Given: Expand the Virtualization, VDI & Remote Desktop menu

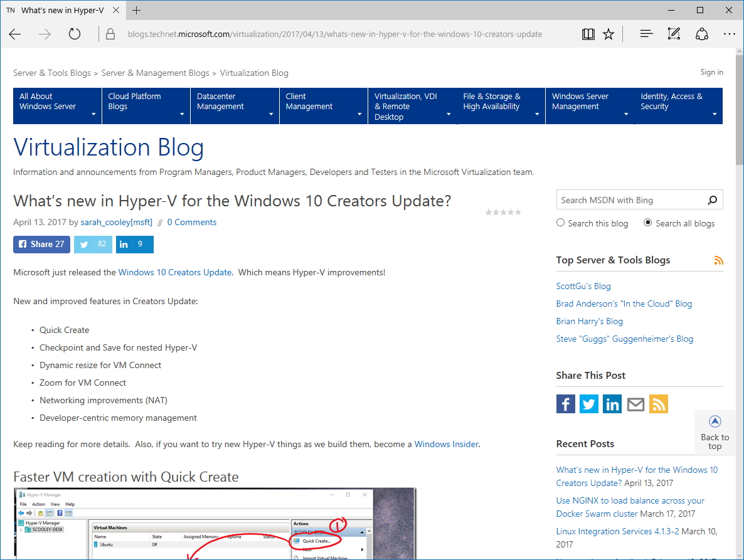Looking at the screenshot, I should pos(412,105).
